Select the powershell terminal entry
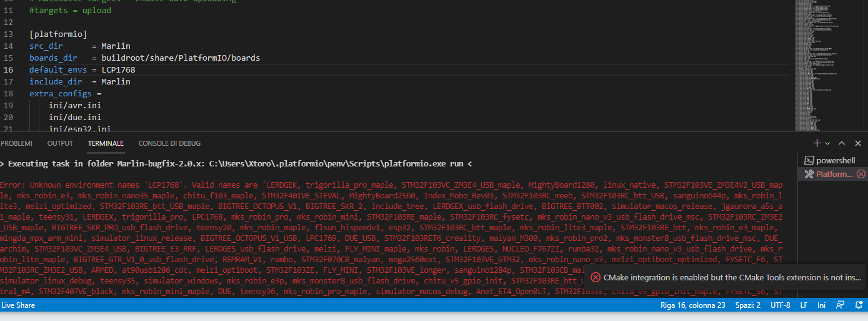The image size is (868, 321). tap(833, 160)
